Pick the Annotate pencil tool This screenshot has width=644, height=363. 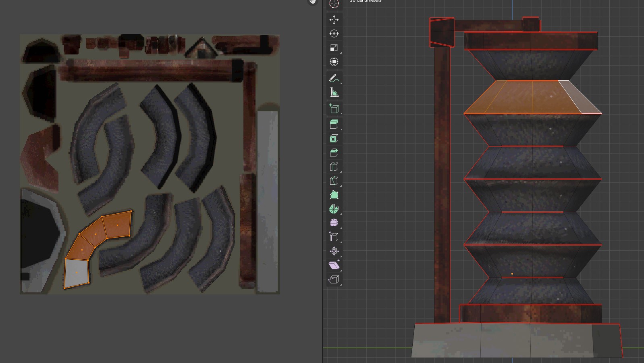point(334,78)
